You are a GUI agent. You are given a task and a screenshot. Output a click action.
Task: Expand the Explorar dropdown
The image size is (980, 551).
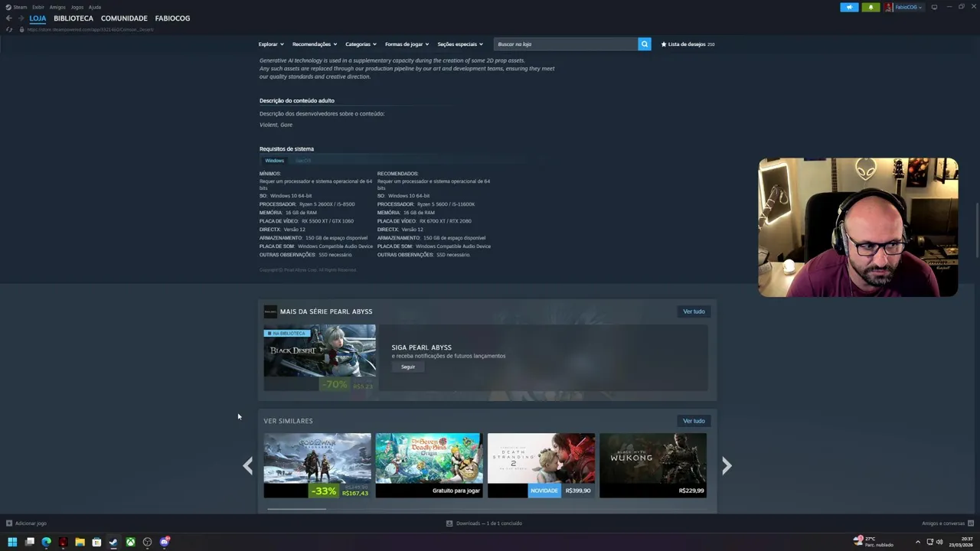[x=271, y=44]
